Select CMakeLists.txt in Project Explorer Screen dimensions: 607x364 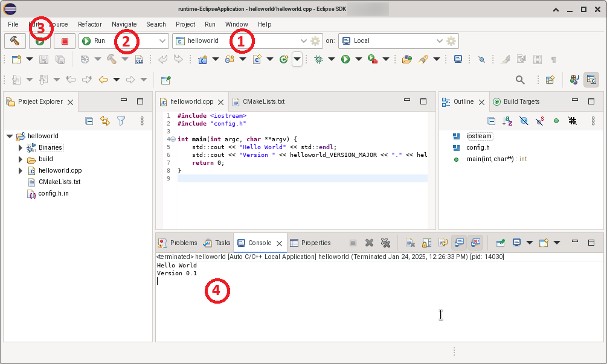(x=60, y=182)
